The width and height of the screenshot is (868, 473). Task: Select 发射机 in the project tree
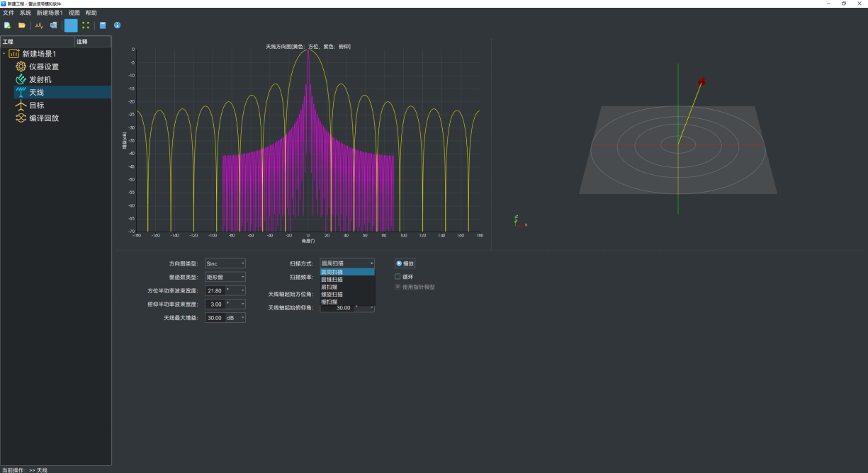click(x=40, y=79)
